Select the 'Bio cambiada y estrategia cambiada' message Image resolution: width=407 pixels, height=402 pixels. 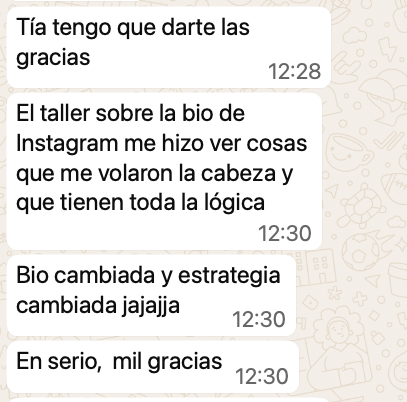(151, 295)
